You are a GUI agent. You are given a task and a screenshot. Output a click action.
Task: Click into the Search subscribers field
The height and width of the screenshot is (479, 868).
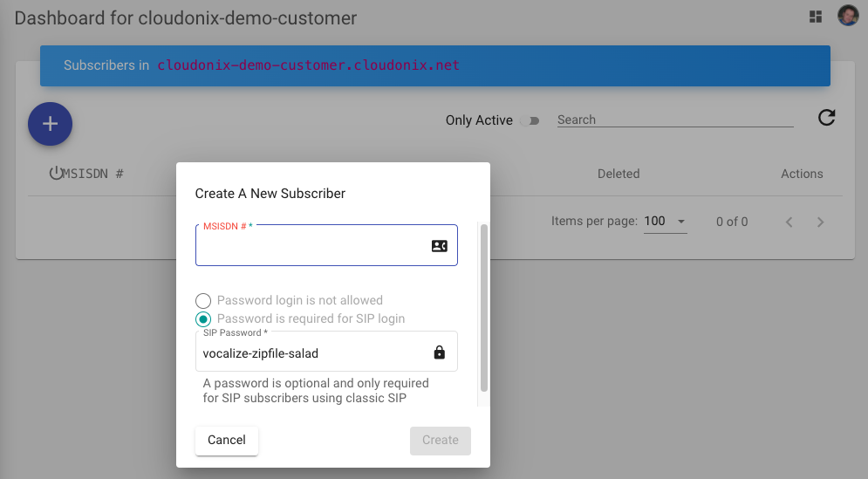tap(674, 120)
